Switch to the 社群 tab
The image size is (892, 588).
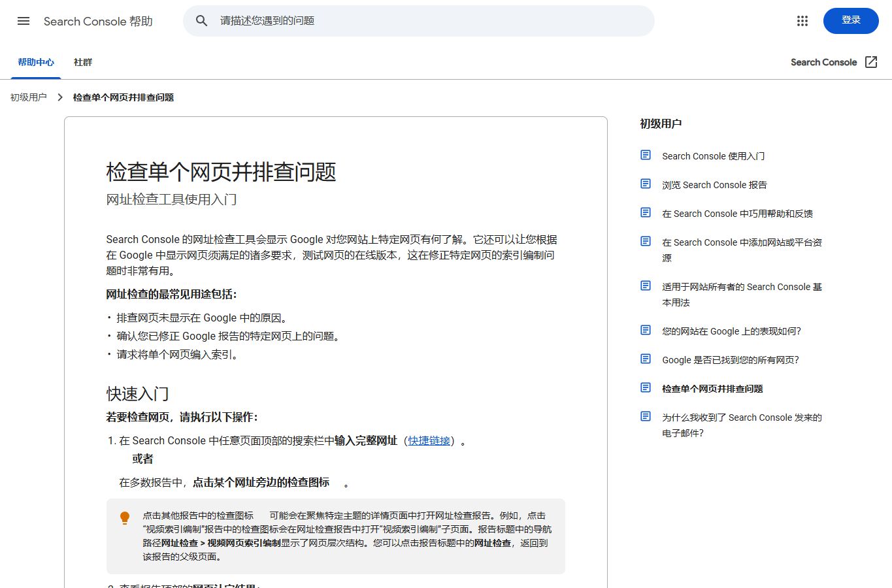coord(83,63)
